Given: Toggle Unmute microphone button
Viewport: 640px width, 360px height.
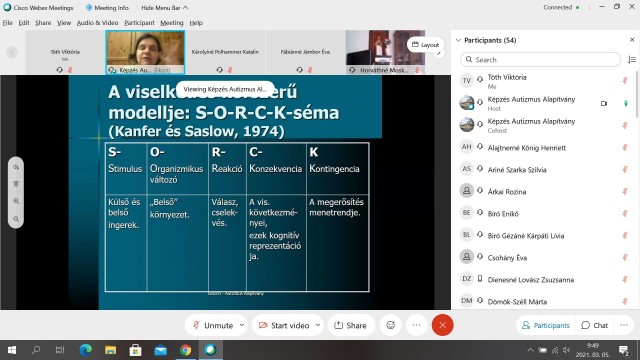Looking at the screenshot, I should tap(213, 325).
